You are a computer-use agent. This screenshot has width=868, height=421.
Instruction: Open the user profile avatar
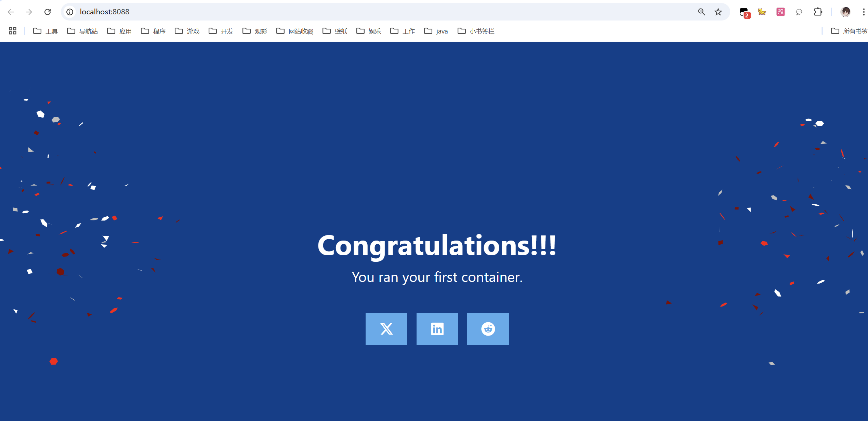pyautogui.click(x=845, y=12)
